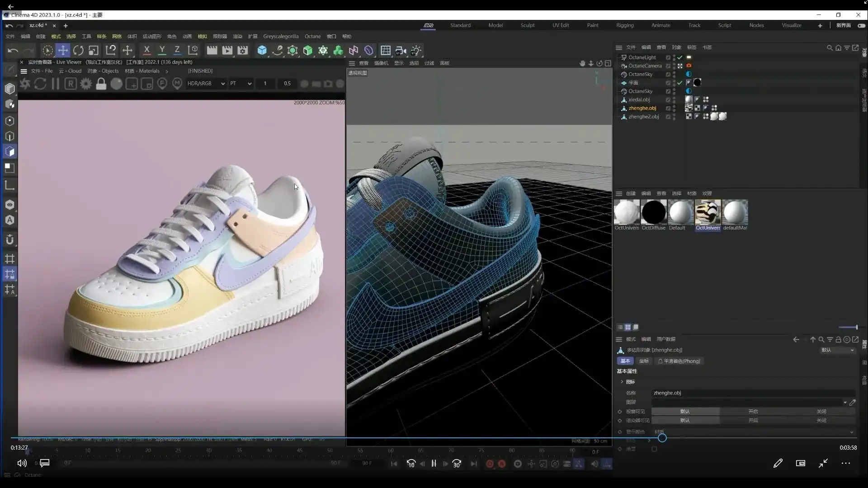Switch to the Sculpt layout tab
868x488 pixels.
pos(527,25)
